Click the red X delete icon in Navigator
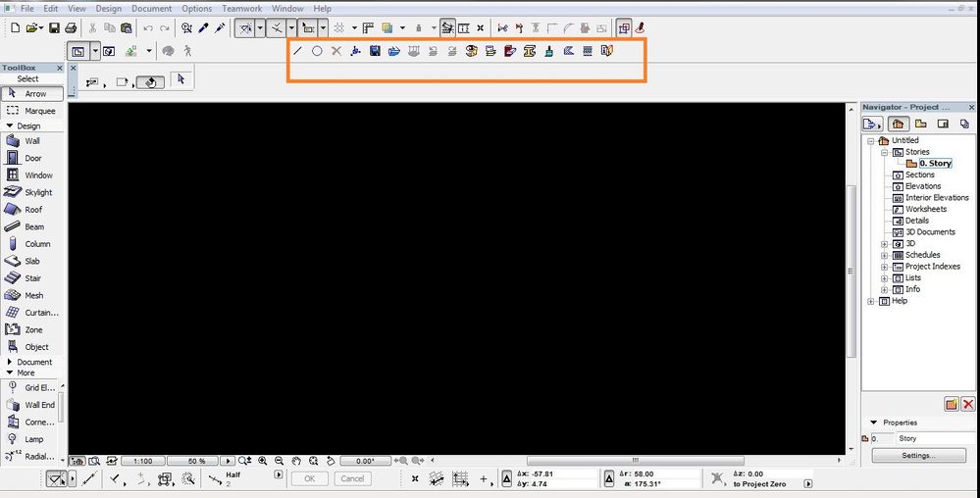Image resolution: width=980 pixels, height=498 pixels. tap(967, 404)
